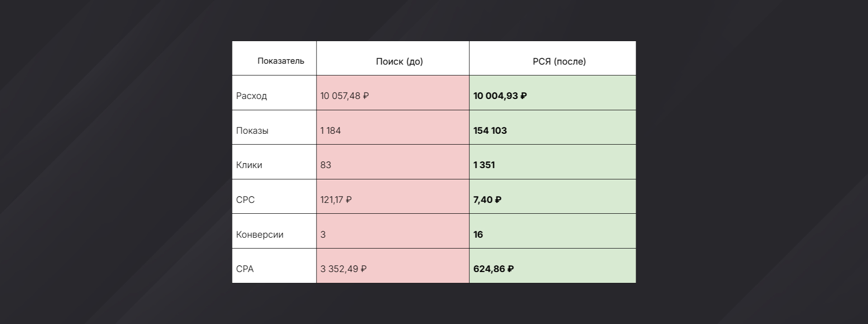The width and height of the screenshot is (868, 324).
Task: Select the cell with 16 conversions
Action: coord(478,235)
